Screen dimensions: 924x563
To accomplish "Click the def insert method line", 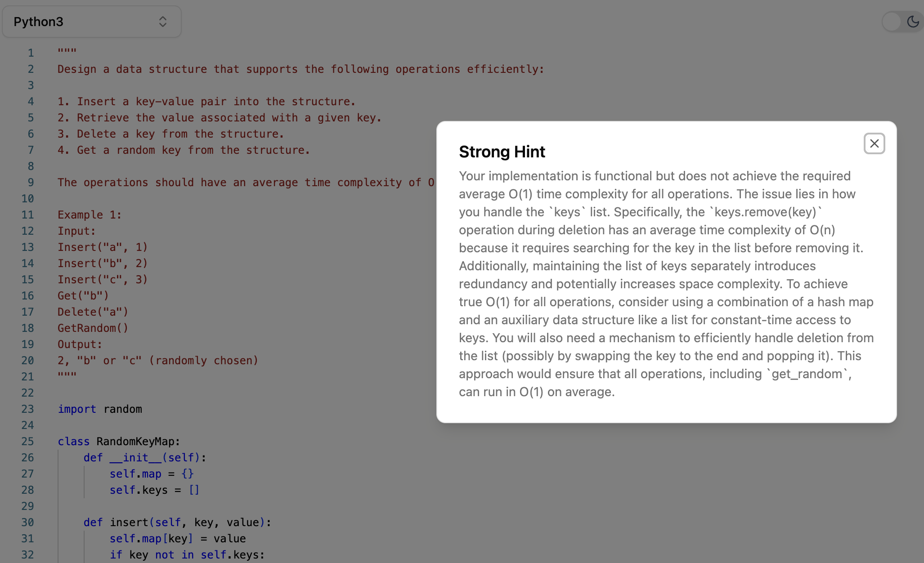I will tap(177, 523).
